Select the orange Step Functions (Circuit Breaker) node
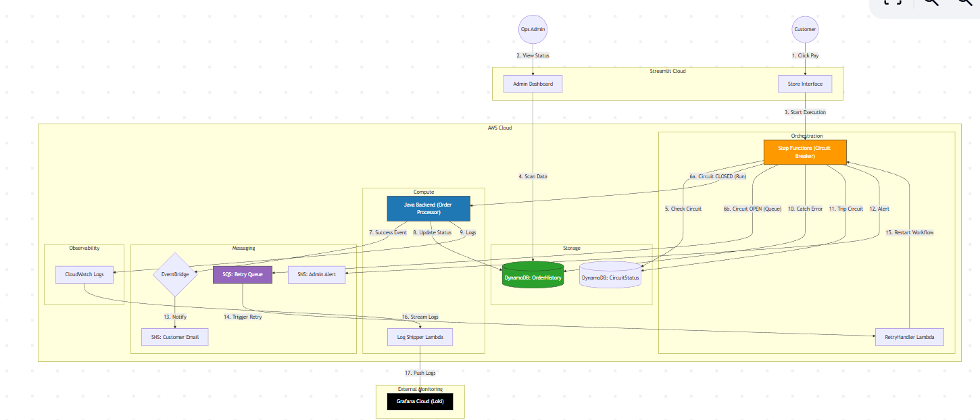 tap(804, 152)
